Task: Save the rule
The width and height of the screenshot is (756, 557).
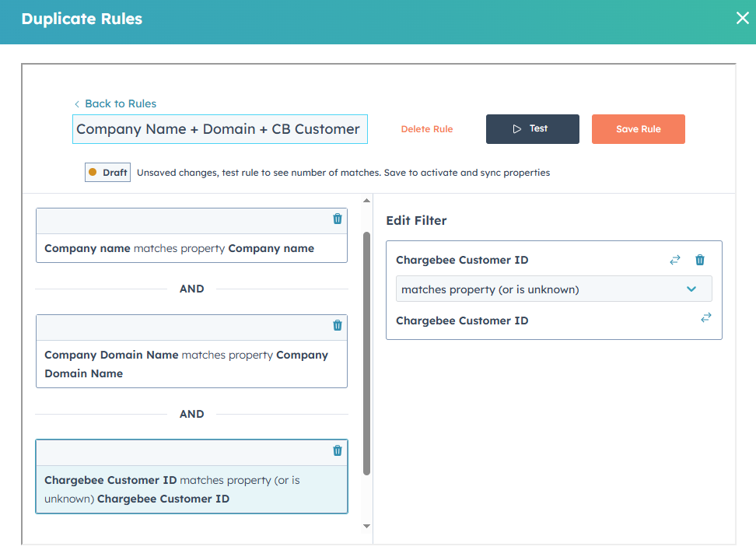Action: pyautogui.click(x=638, y=129)
